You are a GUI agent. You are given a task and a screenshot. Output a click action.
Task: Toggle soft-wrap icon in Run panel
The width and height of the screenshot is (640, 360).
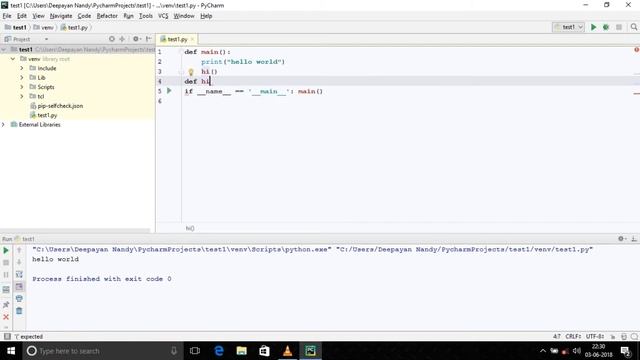(x=19, y=274)
